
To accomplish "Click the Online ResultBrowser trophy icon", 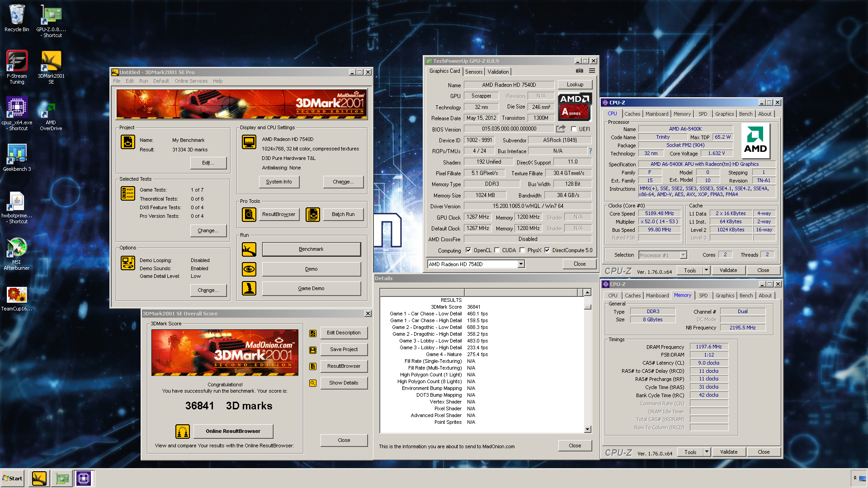I will (x=183, y=432).
